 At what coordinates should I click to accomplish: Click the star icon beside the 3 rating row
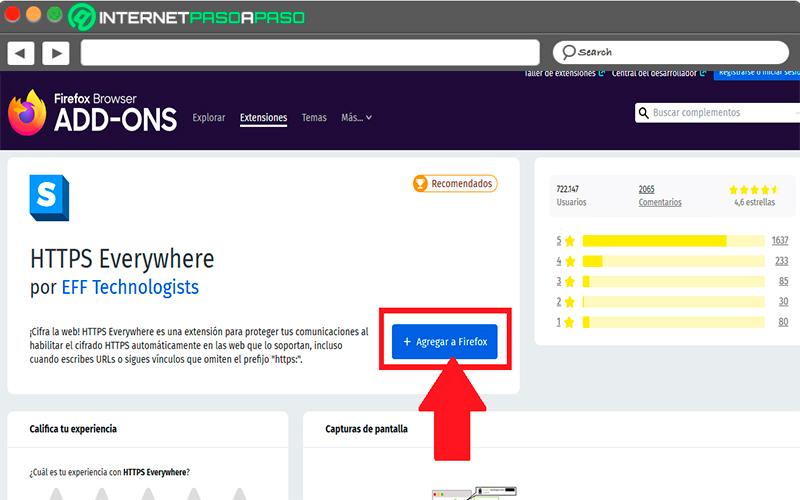point(570,282)
